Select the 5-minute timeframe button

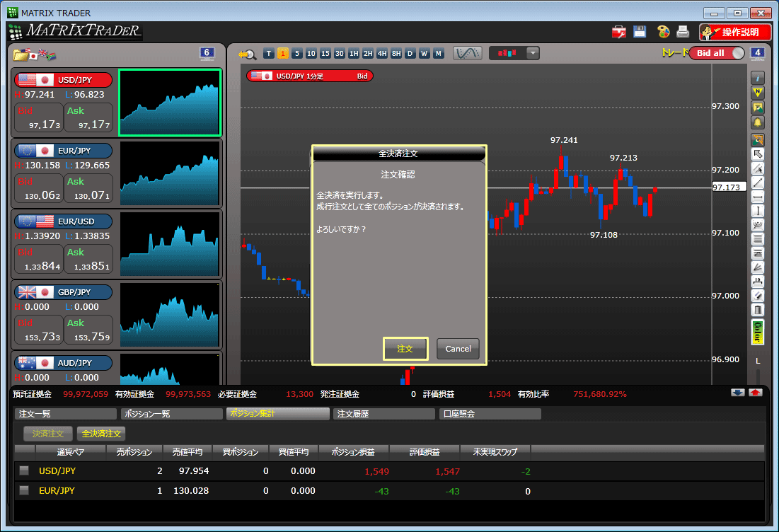coord(297,54)
